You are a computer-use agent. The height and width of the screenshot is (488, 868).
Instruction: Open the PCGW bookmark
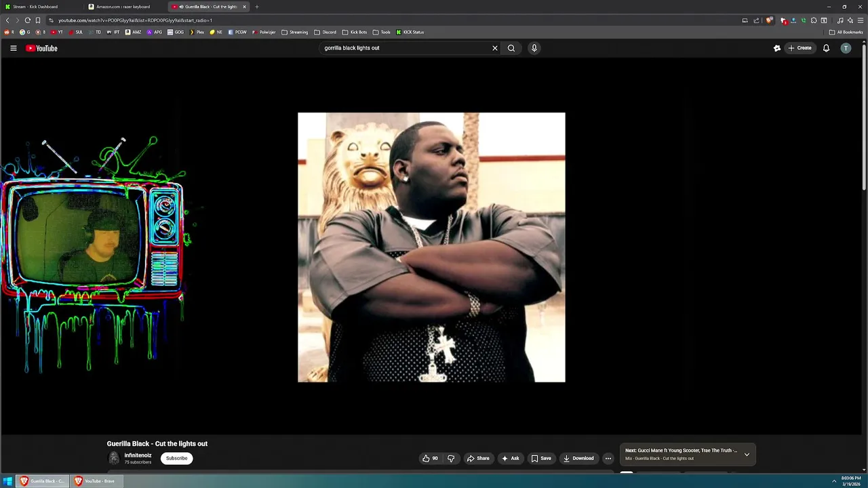click(x=237, y=32)
